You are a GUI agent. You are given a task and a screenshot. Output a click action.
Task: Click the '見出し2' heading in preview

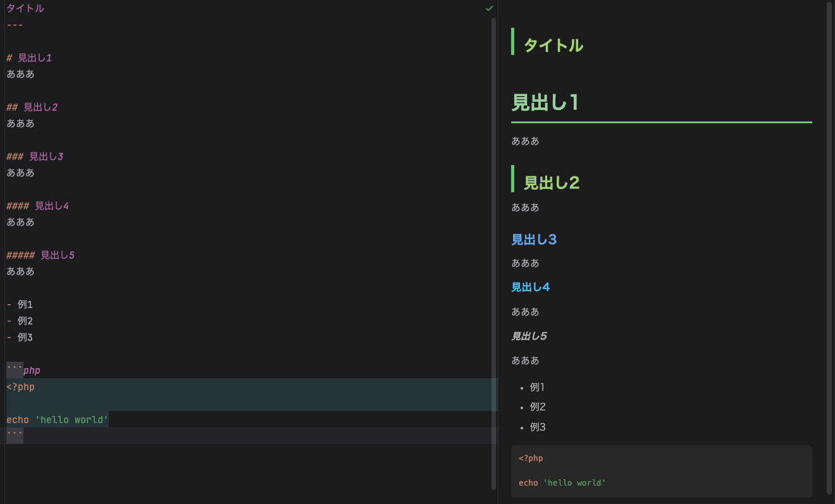tap(552, 182)
